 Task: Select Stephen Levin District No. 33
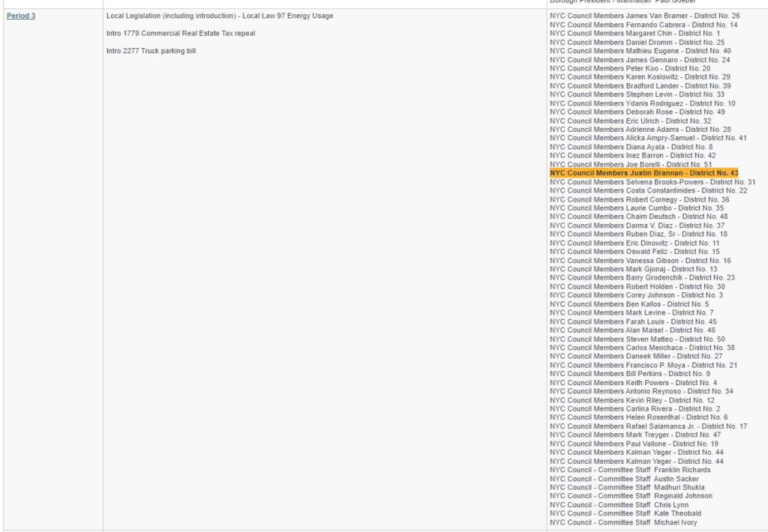point(637,94)
